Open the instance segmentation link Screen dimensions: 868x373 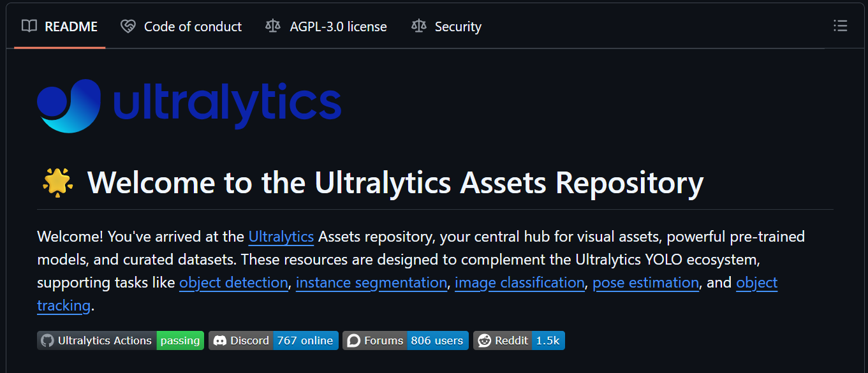tap(371, 282)
